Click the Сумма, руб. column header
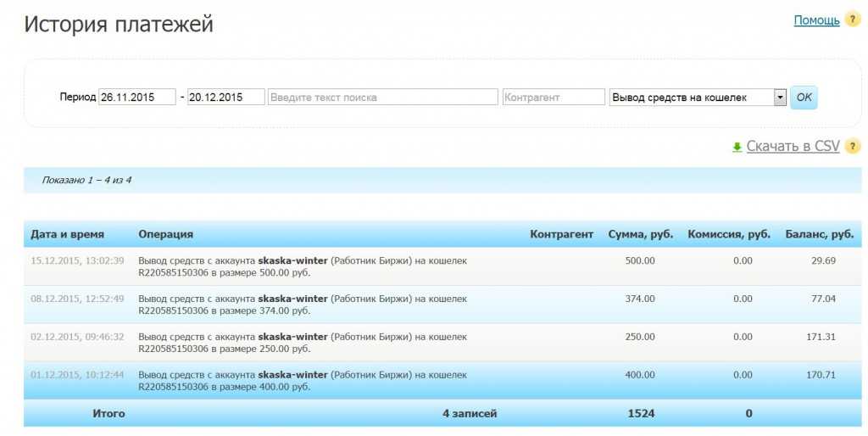This screenshot has height=436, width=868. 640,234
